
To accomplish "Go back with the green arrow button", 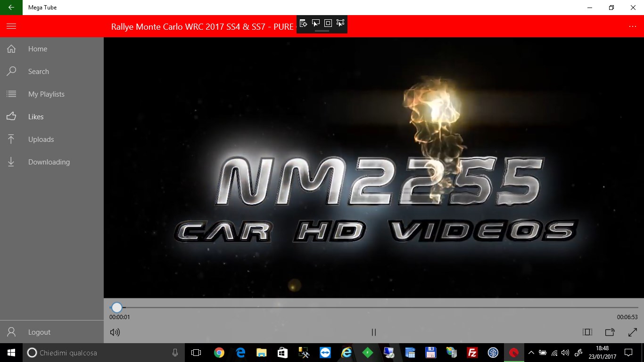I will (x=11, y=8).
